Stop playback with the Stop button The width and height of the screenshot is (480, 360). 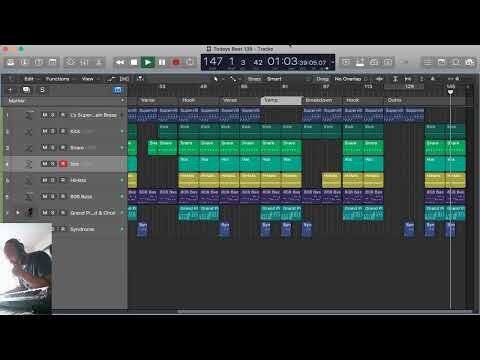point(134,62)
